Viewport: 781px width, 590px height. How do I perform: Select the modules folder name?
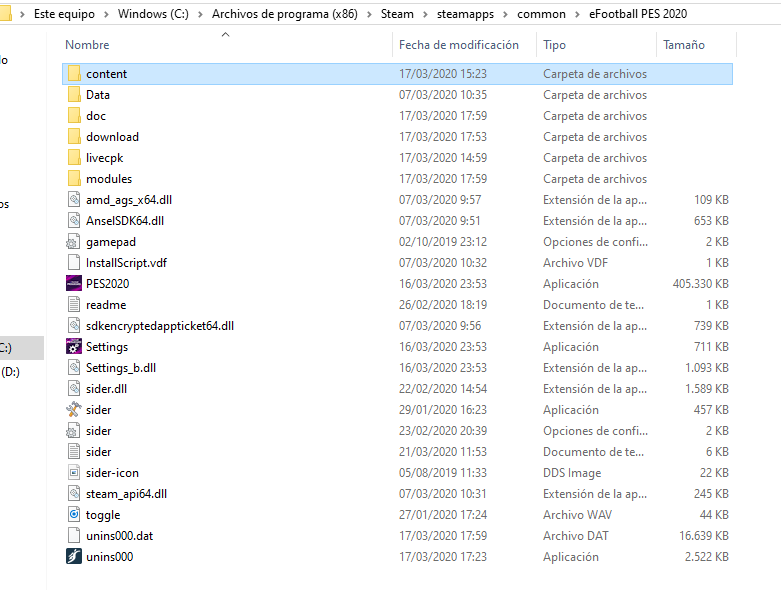109,179
